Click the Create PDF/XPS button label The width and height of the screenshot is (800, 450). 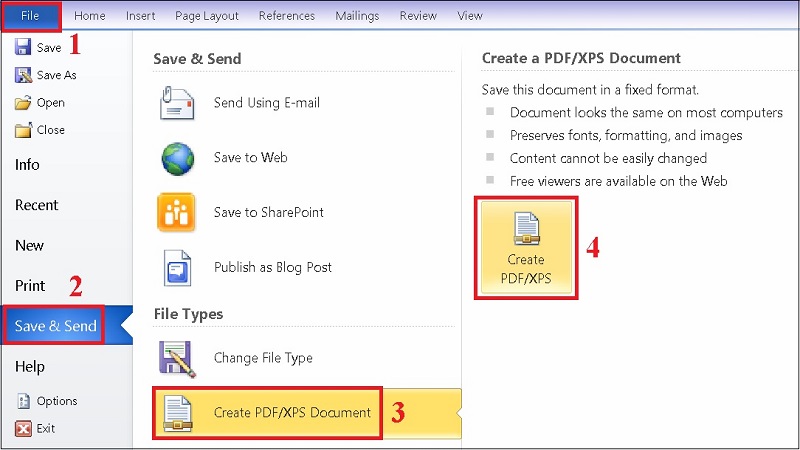pyautogui.click(x=526, y=269)
